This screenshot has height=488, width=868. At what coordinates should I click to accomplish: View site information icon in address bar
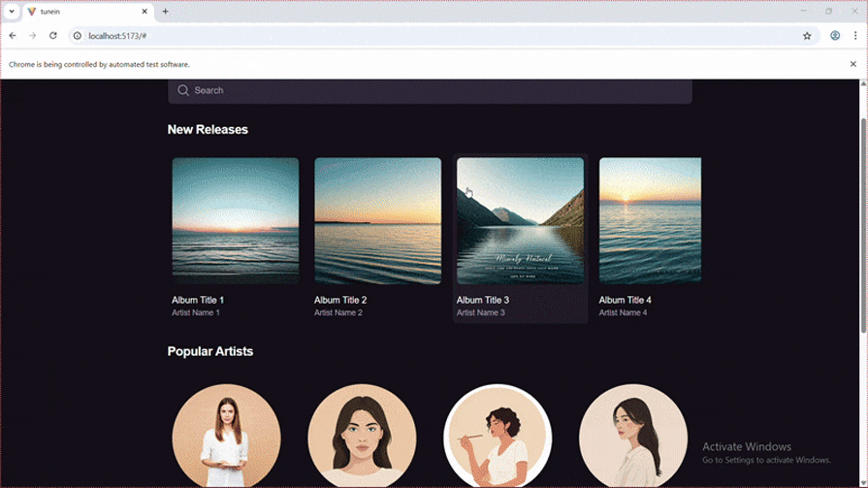[x=78, y=36]
